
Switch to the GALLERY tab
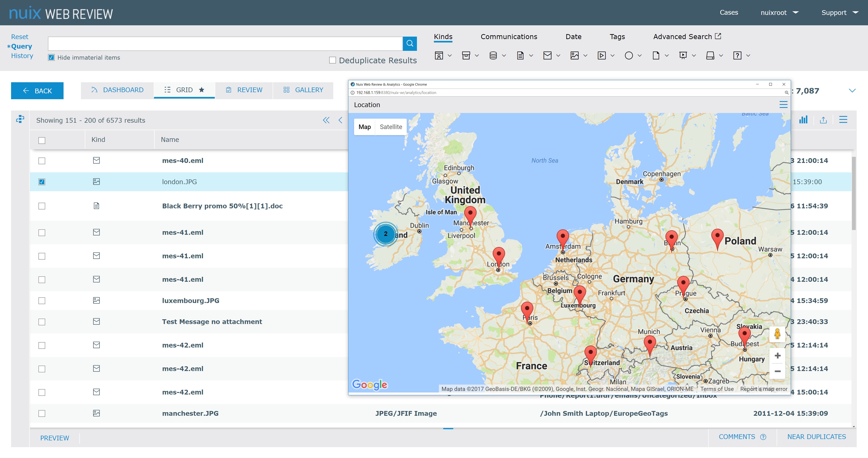click(x=303, y=90)
